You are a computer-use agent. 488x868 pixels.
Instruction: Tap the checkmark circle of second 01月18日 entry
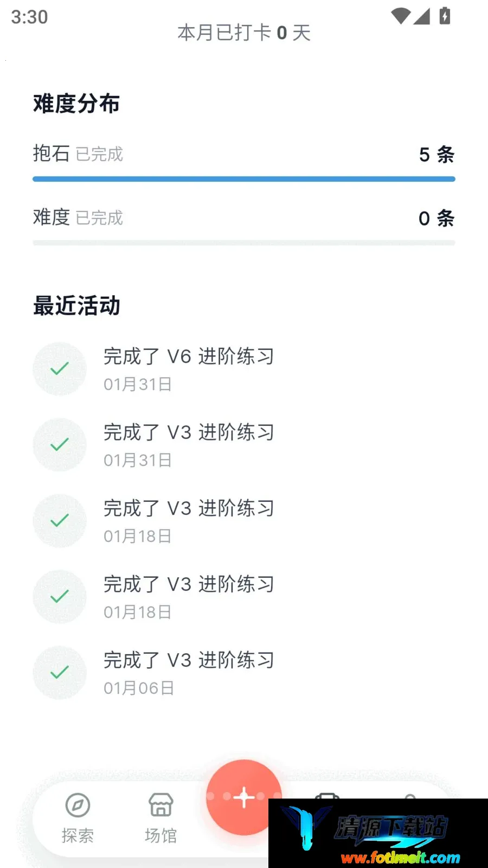60,597
